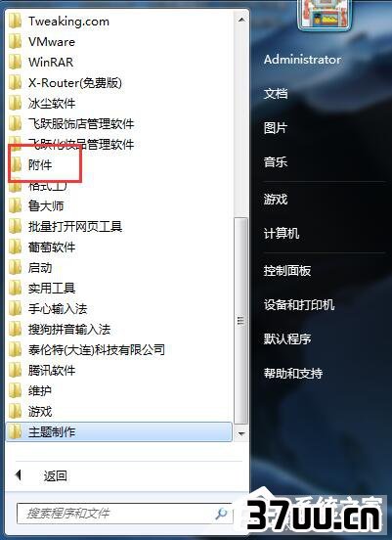Open 设备和打印机 menu entry
392x540 pixels.
(299, 305)
